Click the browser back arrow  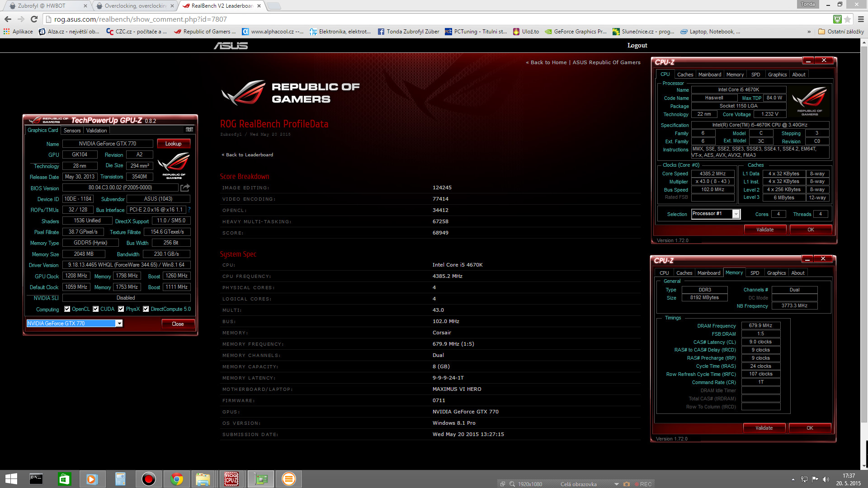8,19
